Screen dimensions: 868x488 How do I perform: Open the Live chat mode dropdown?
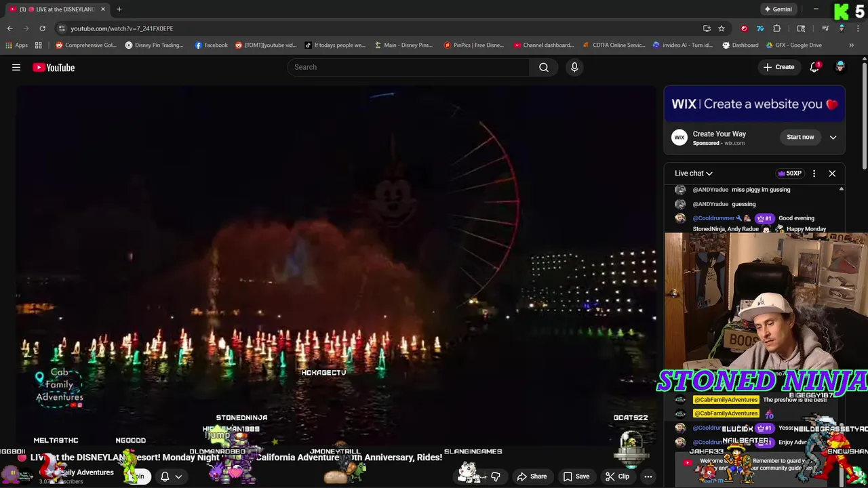[694, 174]
